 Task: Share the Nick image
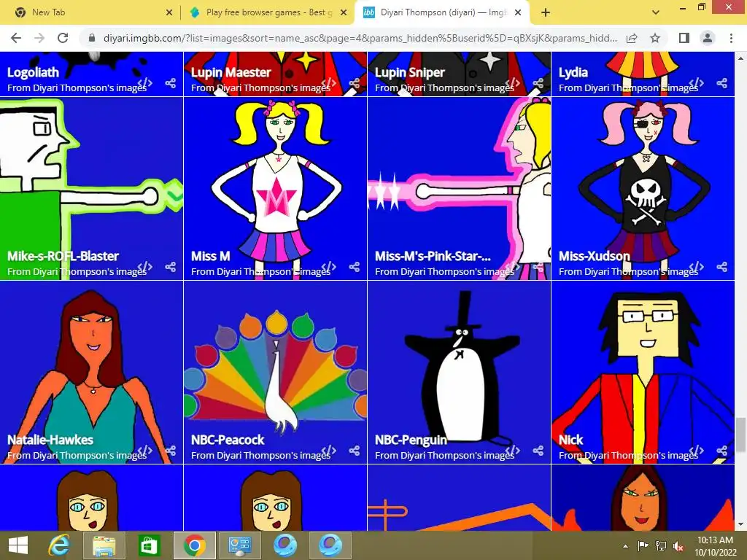[x=722, y=451]
